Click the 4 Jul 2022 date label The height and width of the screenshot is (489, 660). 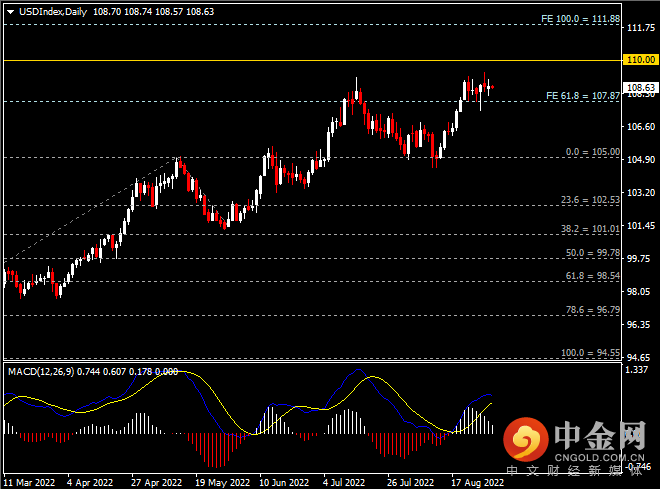(x=344, y=483)
